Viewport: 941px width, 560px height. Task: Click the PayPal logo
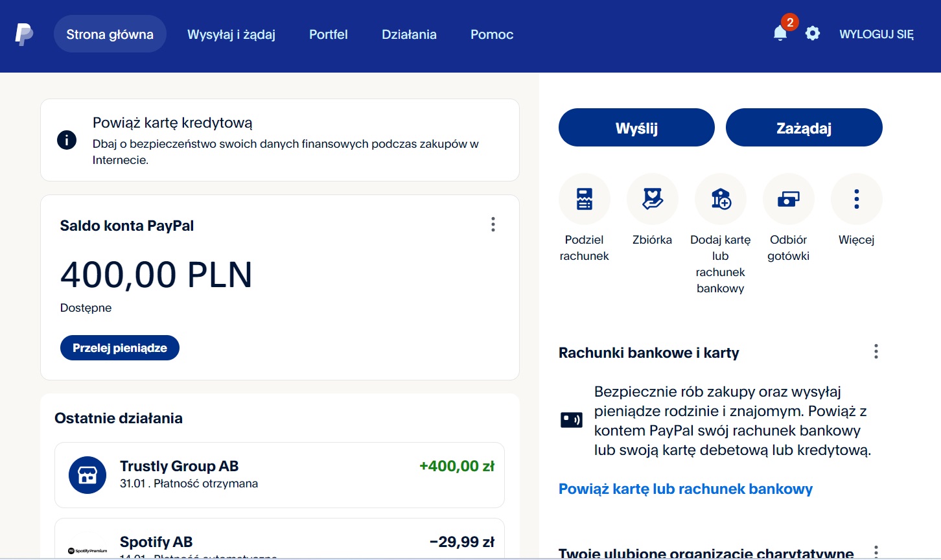pos(23,34)
